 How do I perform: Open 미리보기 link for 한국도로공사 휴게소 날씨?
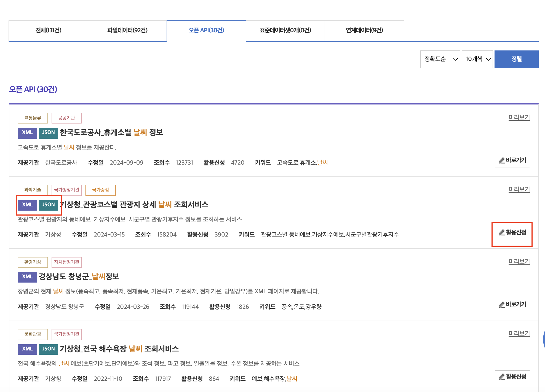[x=519, y=117]
